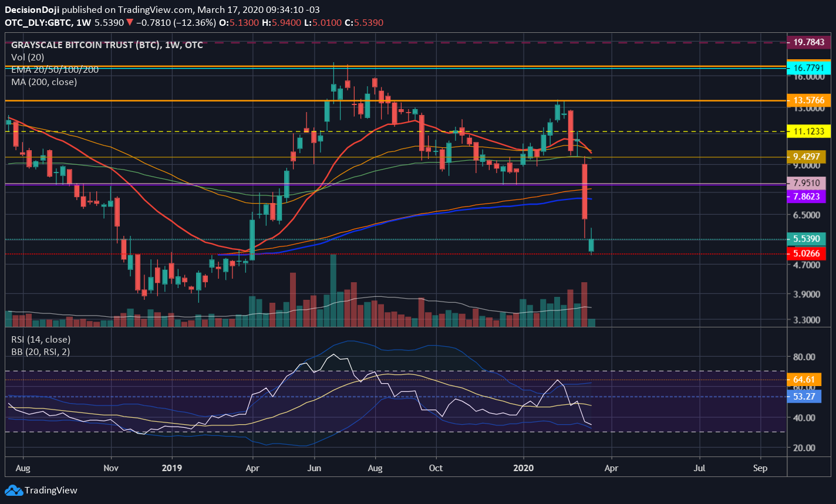
Task: Click the current price 5.5390 label
Action: coord(807,239)
